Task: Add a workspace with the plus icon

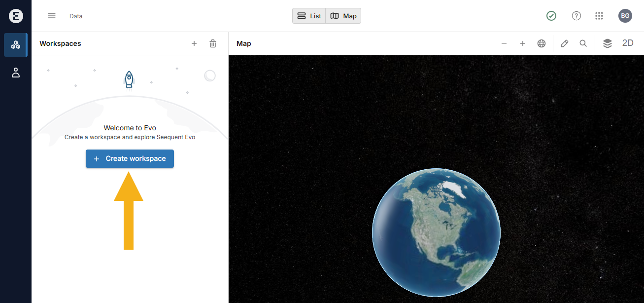Action: pos(194,43)
